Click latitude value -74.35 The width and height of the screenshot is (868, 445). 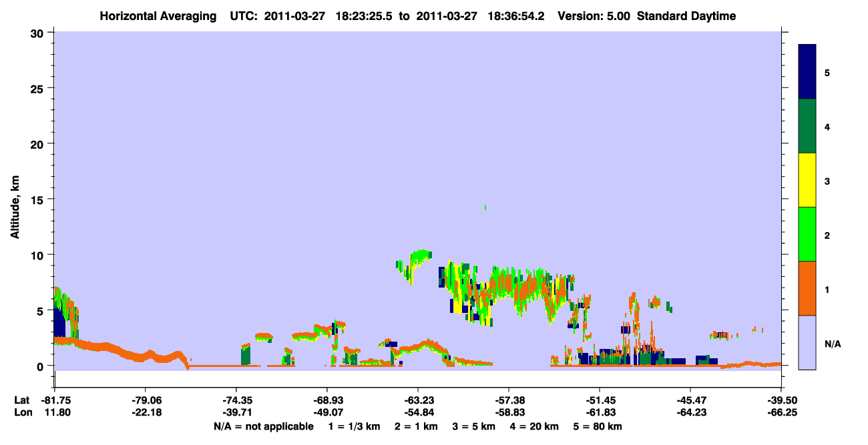[x=236, y=400]
